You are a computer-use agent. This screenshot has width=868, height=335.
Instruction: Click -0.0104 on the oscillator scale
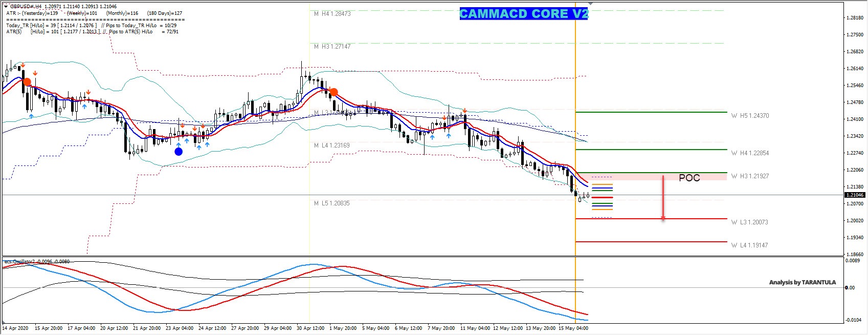click(x=853, y=320)
